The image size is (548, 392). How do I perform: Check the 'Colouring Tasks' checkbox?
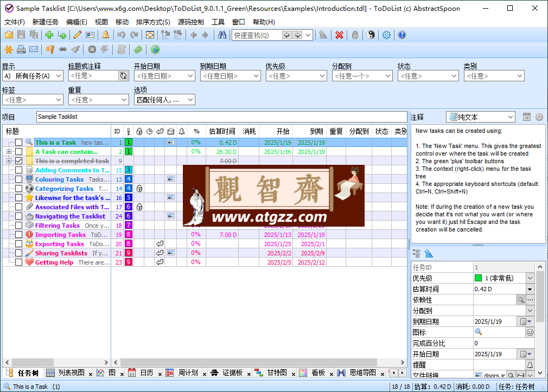19,179
